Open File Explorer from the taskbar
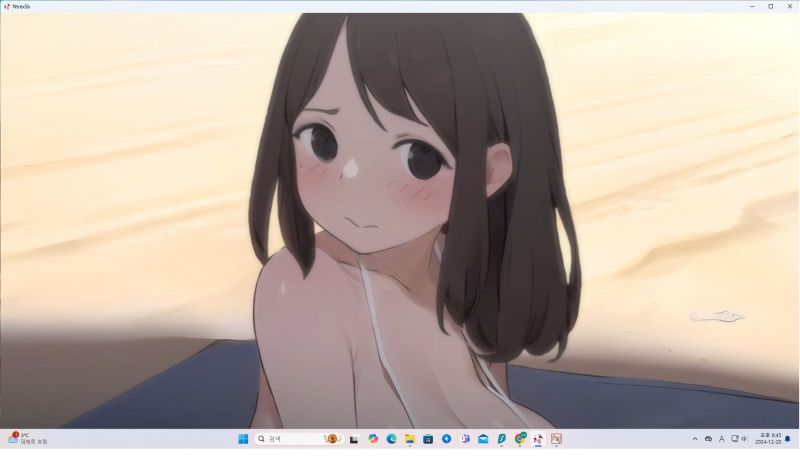 (x=410, y=439)
